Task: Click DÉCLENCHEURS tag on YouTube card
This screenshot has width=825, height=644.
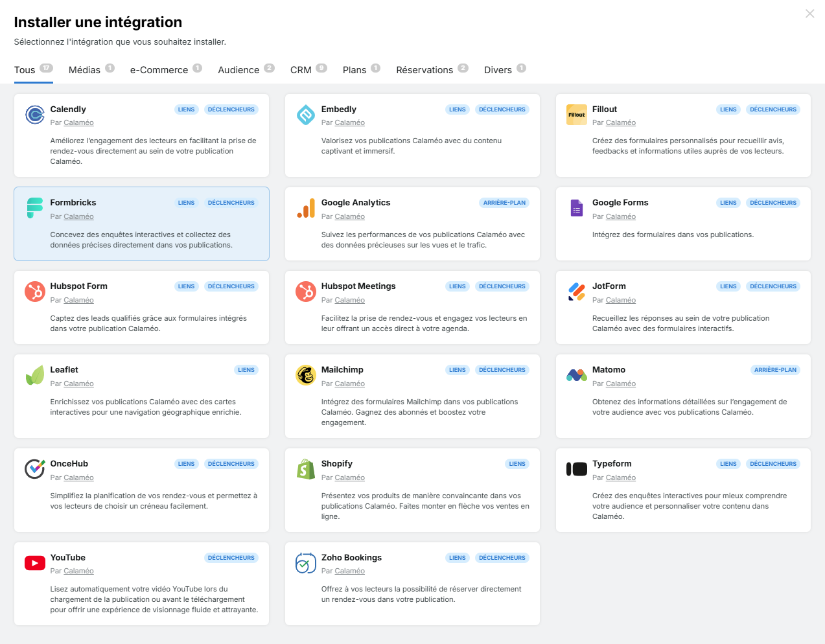Action: [x=231, y=558]
